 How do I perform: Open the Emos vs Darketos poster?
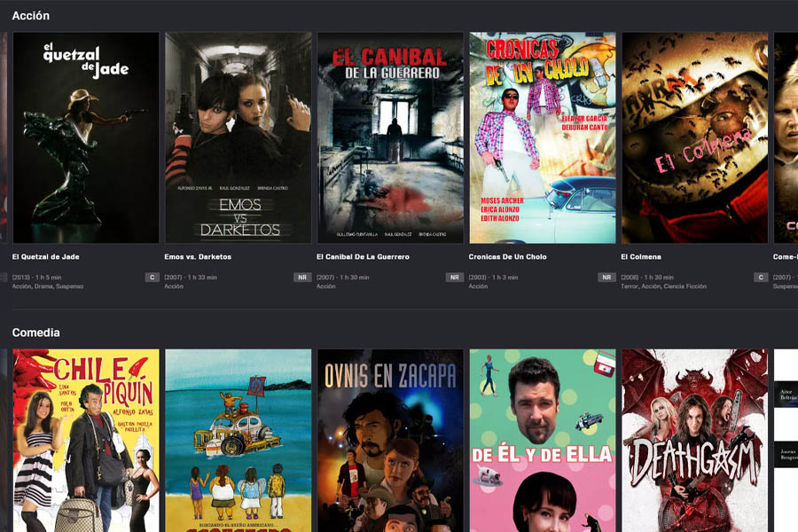(x=239, y=138)
